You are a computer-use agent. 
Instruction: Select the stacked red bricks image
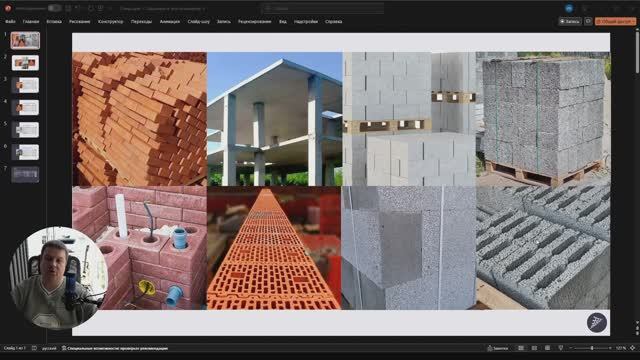click(140, 119)
